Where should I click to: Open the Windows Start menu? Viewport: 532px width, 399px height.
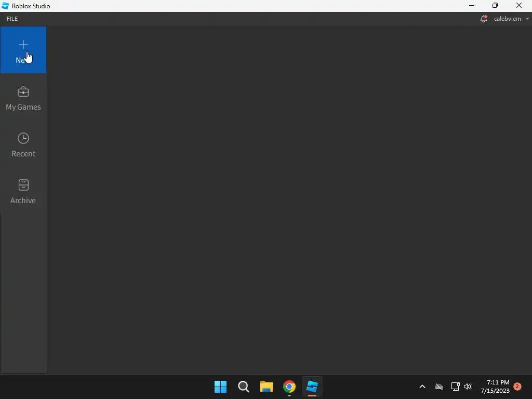point(220,387)
